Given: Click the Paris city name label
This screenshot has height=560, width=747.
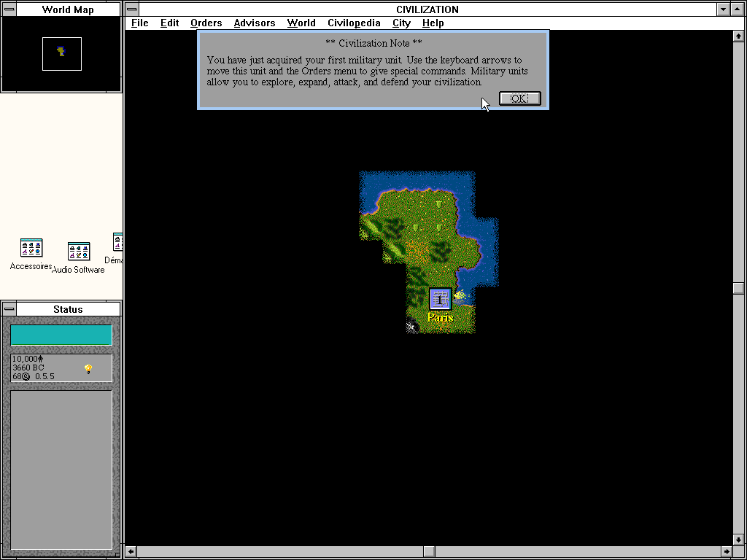Looking at the screenshot, I should [x=440, y=317].
